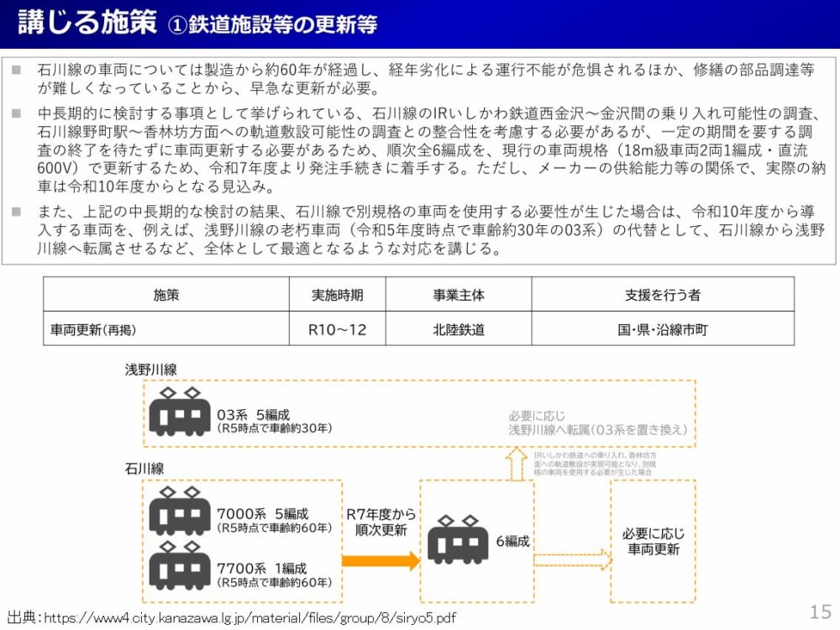Select the 施策 table header
Viewport: 840px width, 630px height.
(165, 295)
